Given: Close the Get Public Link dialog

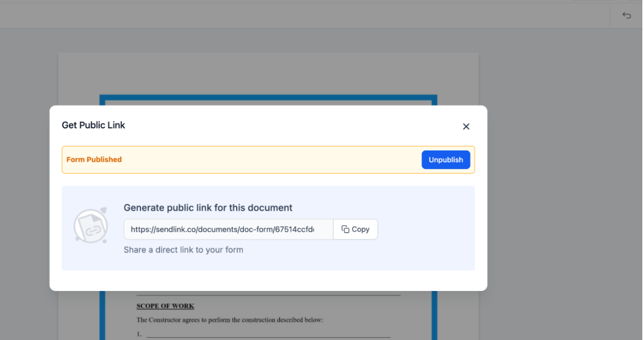Looking at the screenshot, I should pos(466,127).
